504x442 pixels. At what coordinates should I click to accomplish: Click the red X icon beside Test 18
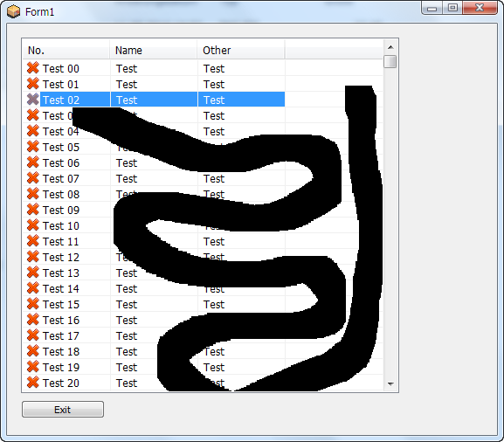click(33, 351)
